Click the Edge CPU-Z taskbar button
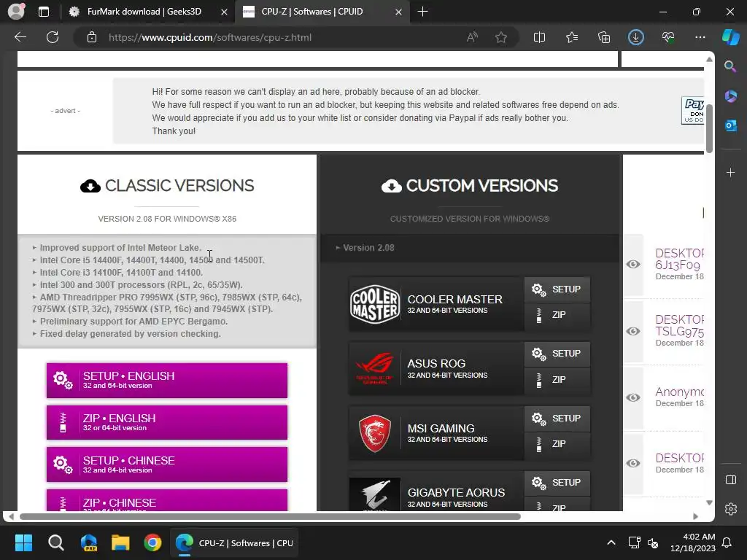 coord(235,542)
